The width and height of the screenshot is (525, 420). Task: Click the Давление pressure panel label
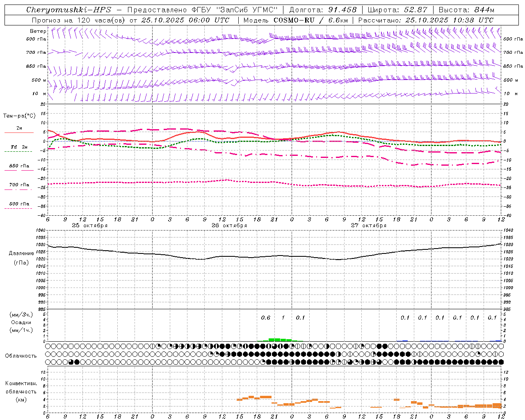click(21, 253)
